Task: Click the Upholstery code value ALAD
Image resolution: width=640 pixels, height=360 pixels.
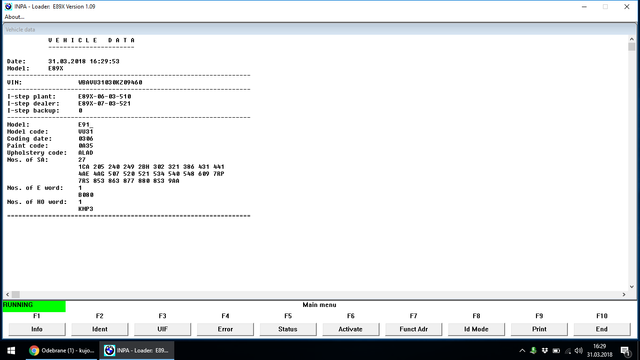Action: pos(86,153)
